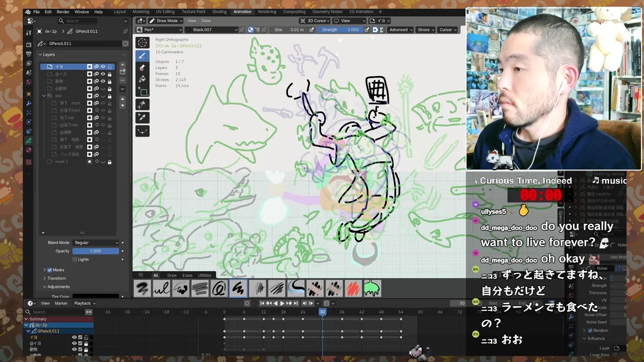Select the Box shape draw tool
Image resolution: width=644 pixels, height=362 pixels.
click(142, 92)
